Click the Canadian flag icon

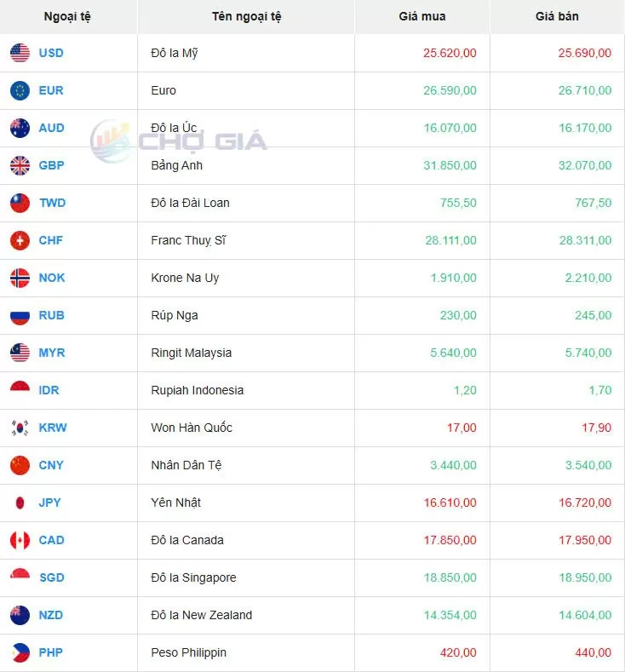20,540
